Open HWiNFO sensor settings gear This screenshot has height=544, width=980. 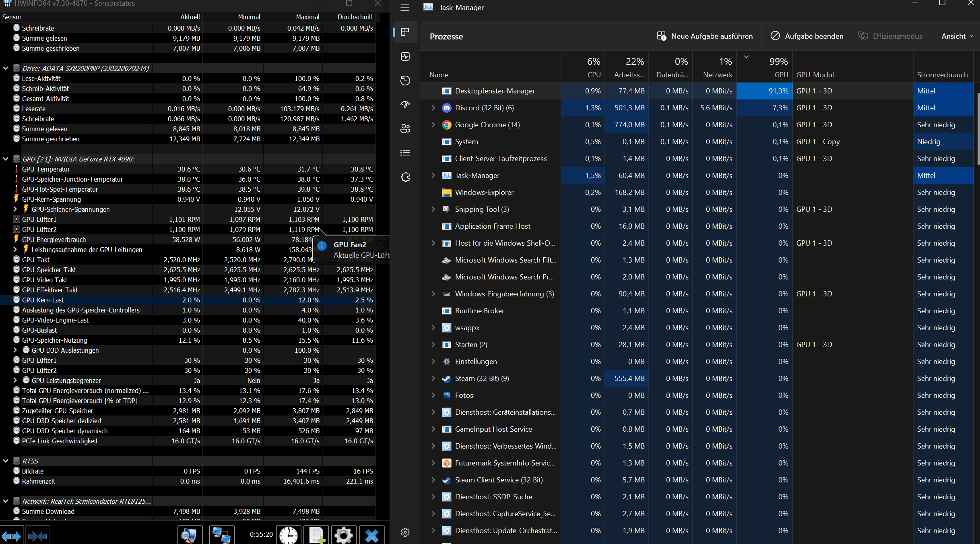[x=344, y=536]
